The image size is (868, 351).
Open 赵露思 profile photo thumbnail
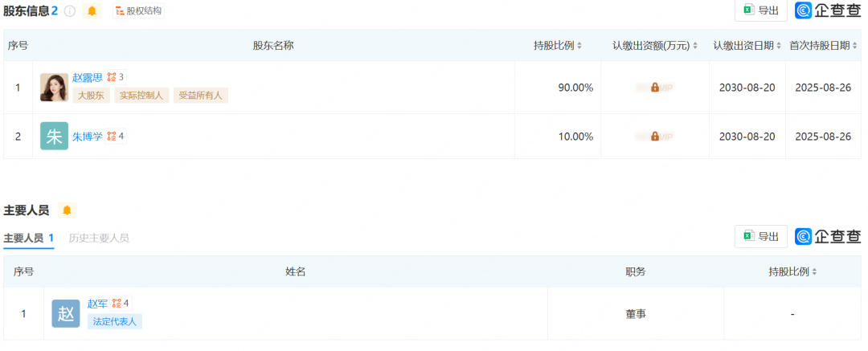(x=55, y=88)
